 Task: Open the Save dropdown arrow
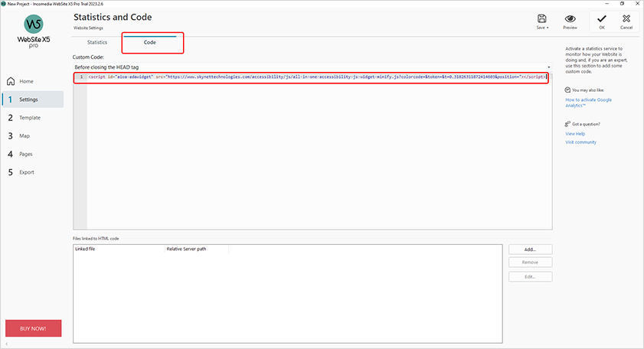point(548,28)
